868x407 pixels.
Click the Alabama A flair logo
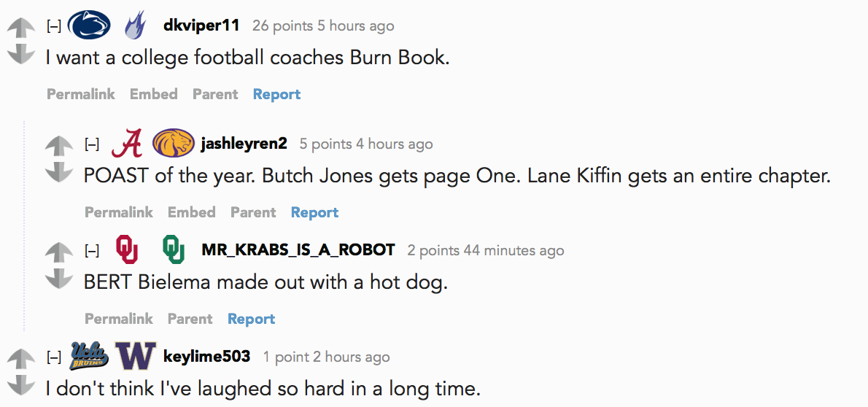pyautogui.click(x=127, y=144)
